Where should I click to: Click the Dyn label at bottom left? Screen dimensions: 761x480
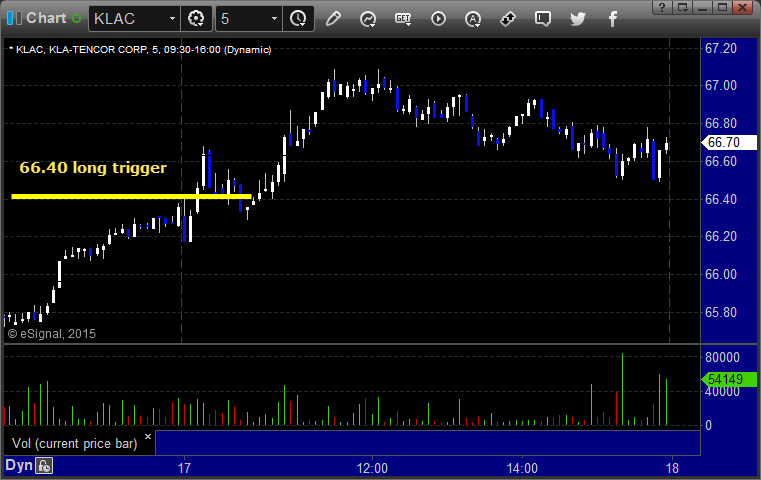click(18, 465)
